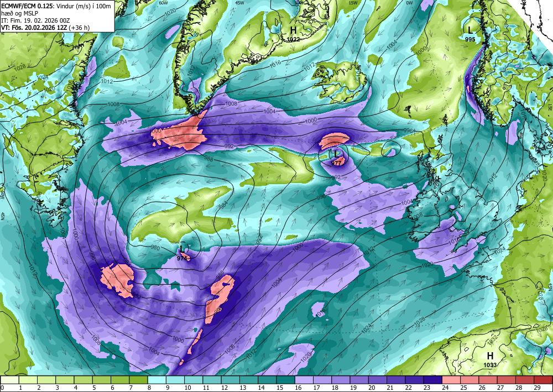Select the L 977 low pressure center
The image size is (553, 392).
point(336,157)
